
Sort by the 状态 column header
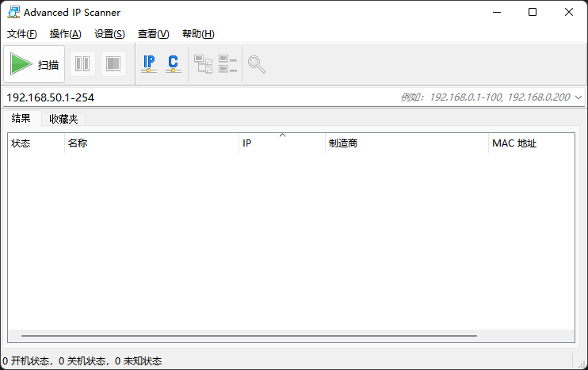click(x=36, y=143)
